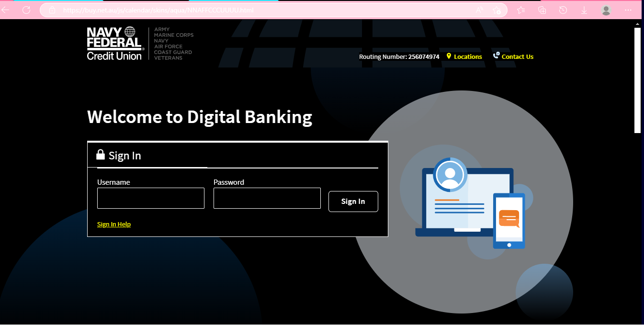
Task: Click in the Username field
Action: [x=150, y=198]
